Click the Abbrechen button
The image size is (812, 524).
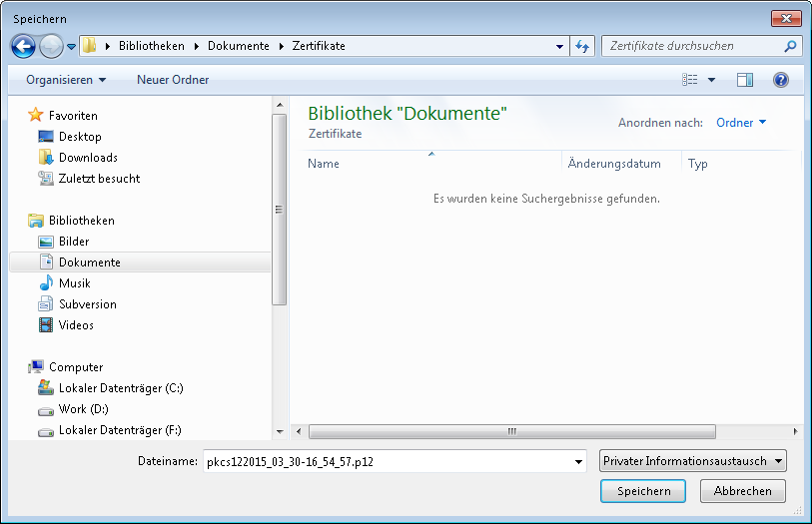point(742,491)
